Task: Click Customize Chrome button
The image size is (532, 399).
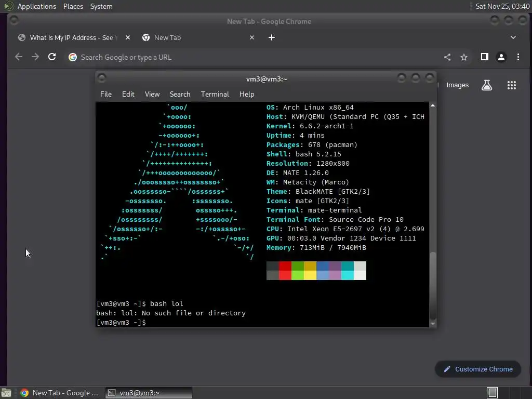Action: pos(478,369)
